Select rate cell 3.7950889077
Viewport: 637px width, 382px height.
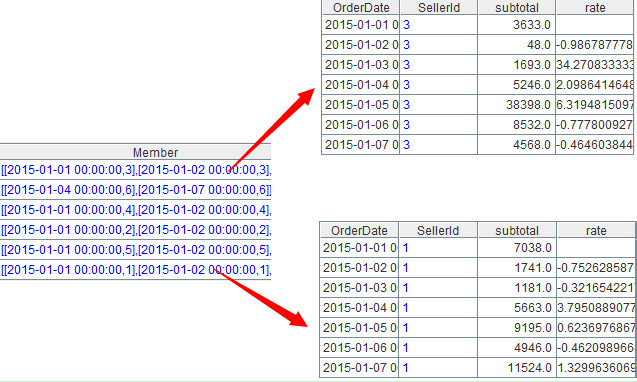[596, 308]
